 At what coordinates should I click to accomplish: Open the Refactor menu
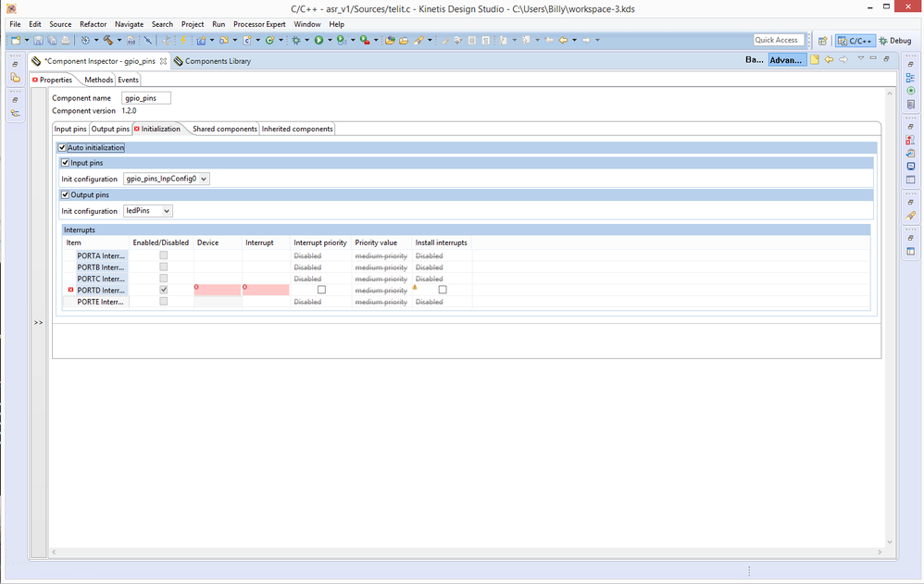(x=94, y=24)
